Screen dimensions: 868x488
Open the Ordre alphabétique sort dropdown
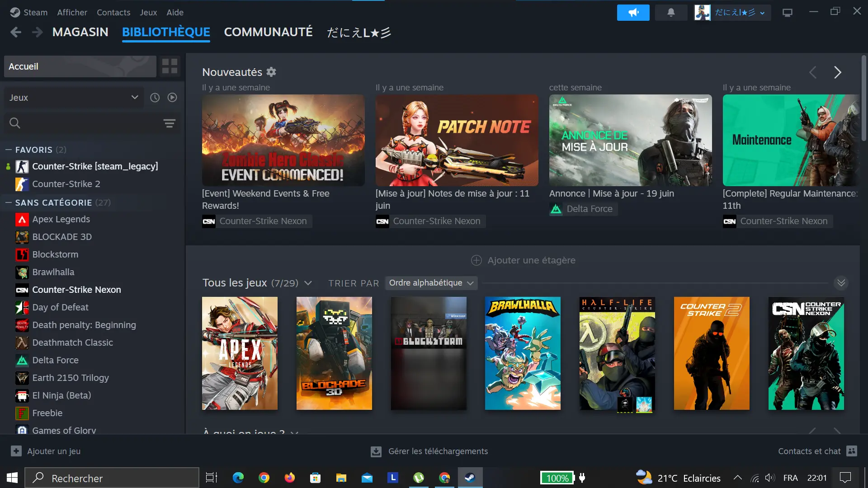[431, 283]
